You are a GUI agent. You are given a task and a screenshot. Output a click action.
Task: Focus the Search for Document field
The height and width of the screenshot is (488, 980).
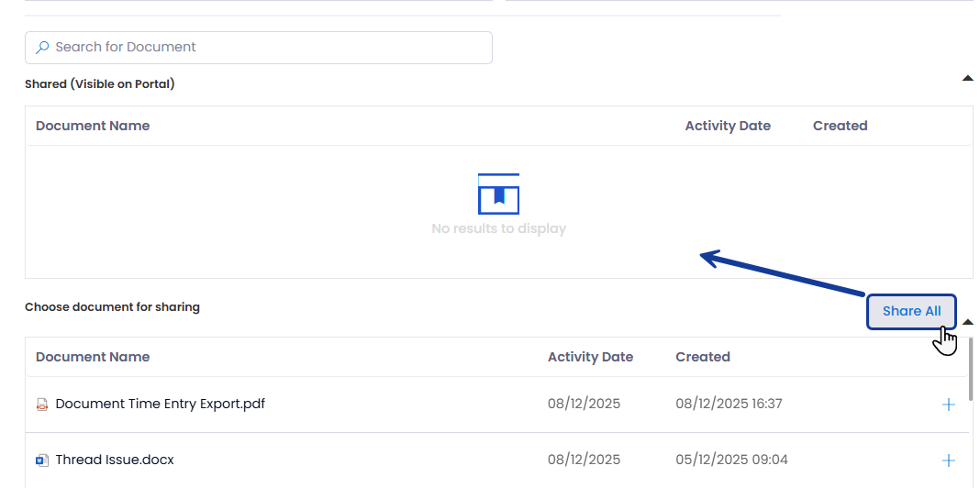coord(266,48)
